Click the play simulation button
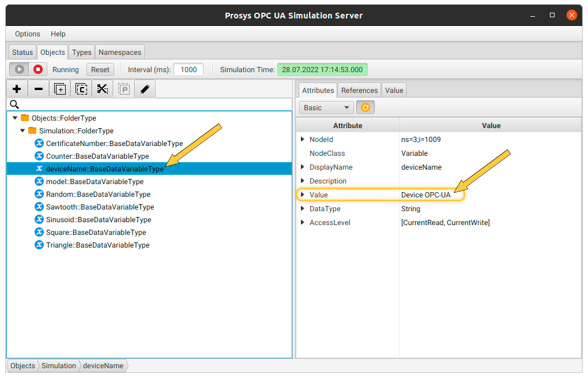The image size is (588, 378). point(19,69)
